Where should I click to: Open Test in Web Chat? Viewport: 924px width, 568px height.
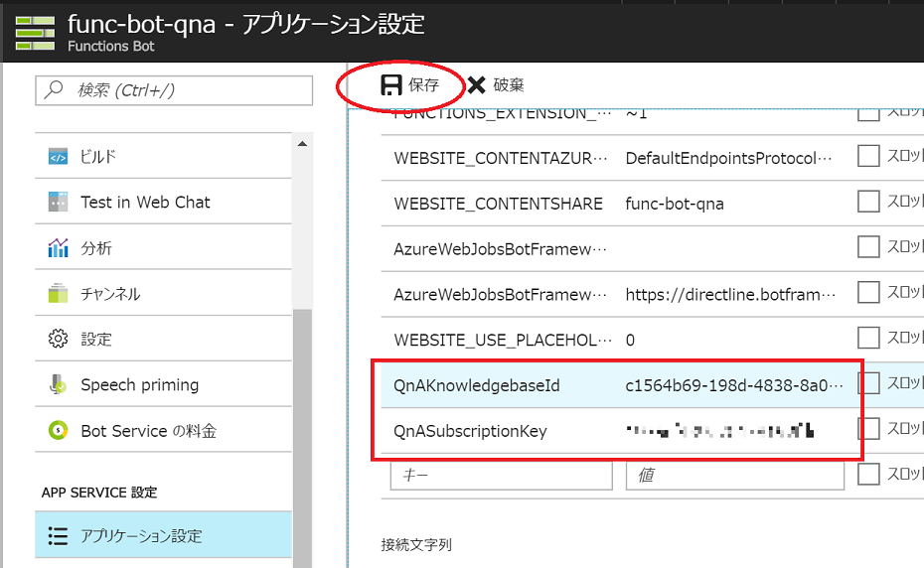coord(163,203)
